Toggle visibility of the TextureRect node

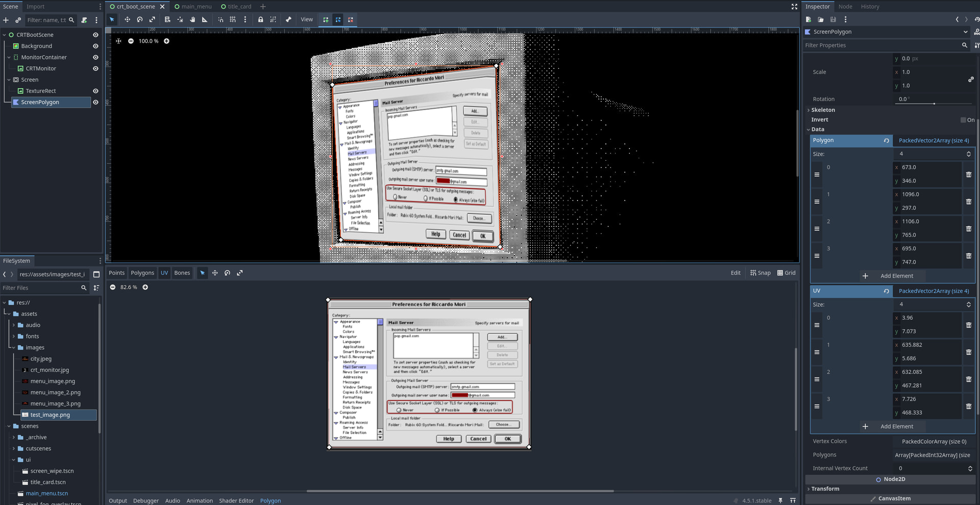tap(95, 91)
